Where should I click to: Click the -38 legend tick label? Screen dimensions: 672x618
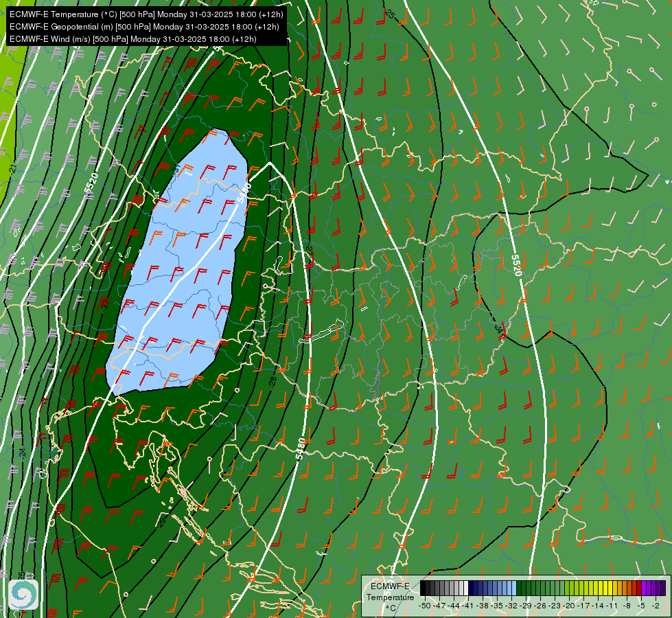[x=483, y=606]
